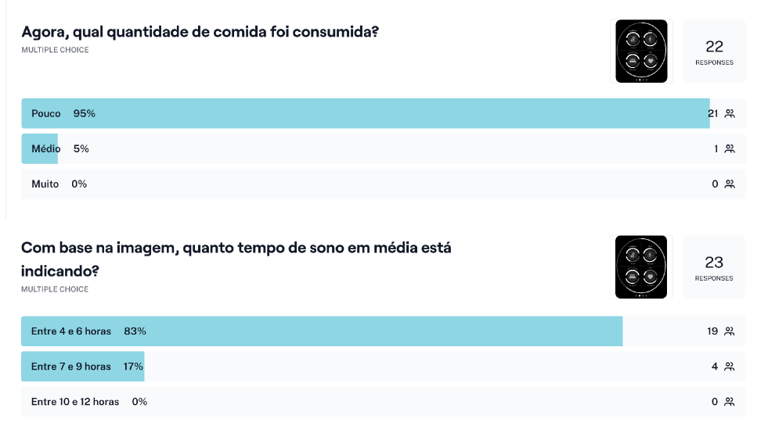Click respondents icon on the Pouco row
Viewport: 768px width, 436px height.
pyautogui.click(x=730, y=114)
